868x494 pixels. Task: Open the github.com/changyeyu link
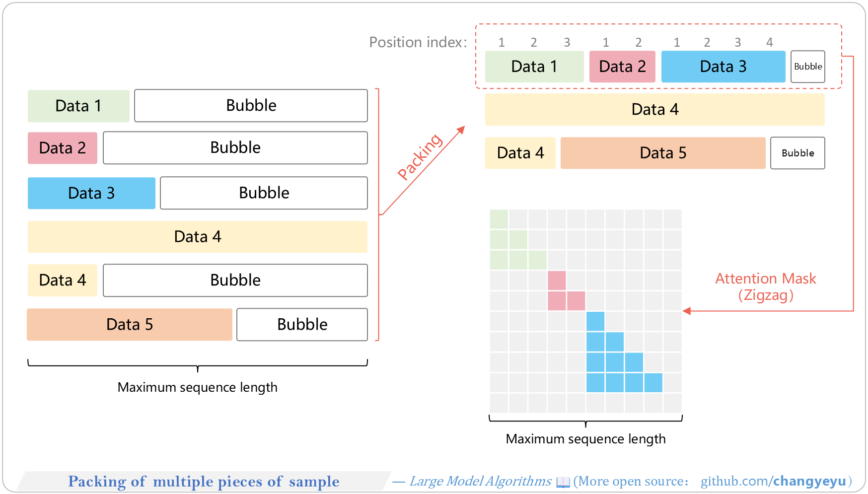(x=773, y=482)
